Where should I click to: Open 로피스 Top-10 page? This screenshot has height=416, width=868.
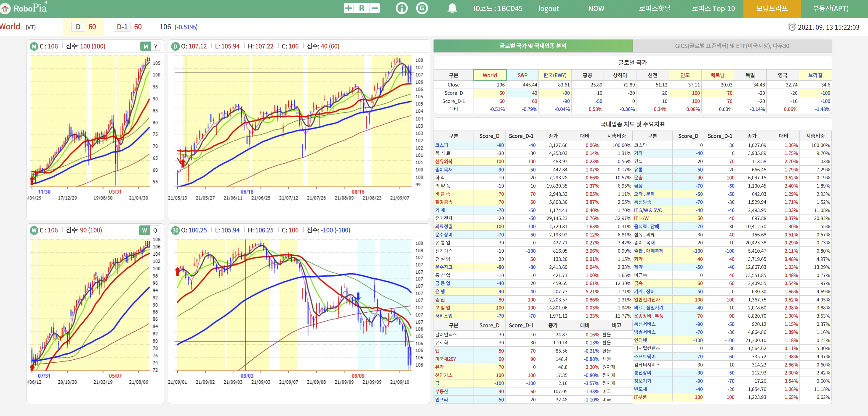713,8
